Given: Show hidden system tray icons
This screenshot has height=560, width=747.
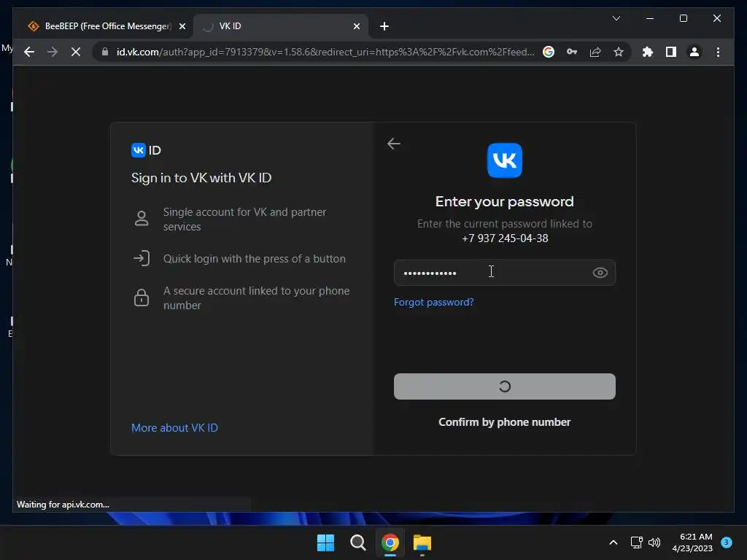Looking at the screenshot, I should [613, 542].
